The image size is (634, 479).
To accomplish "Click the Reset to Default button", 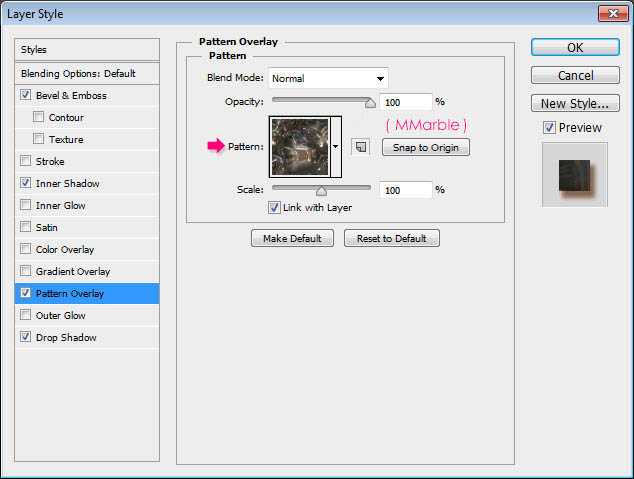I will [x=391, y=238].
